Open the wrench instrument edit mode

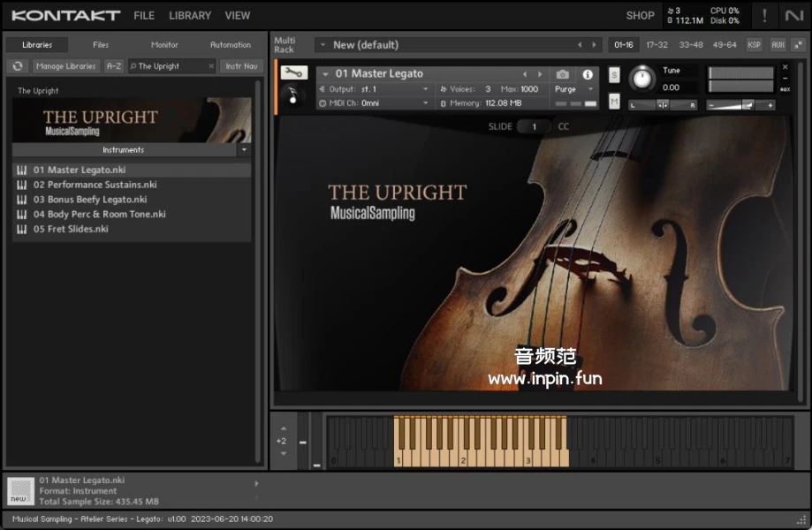pyautogui.click(x=293, y=73)
